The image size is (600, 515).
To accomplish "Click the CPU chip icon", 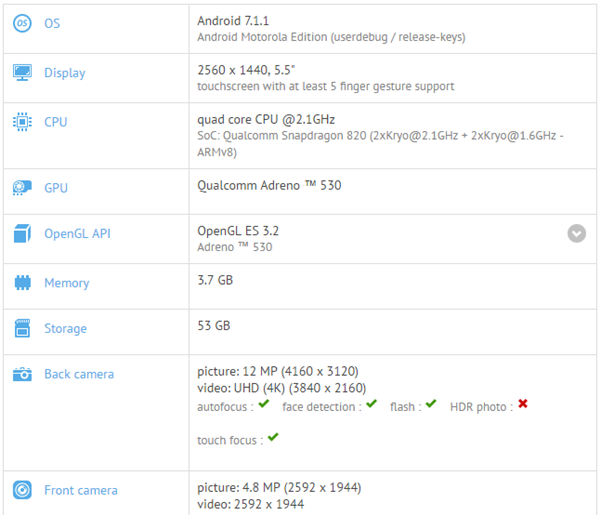I will click(x=22, y=122).
